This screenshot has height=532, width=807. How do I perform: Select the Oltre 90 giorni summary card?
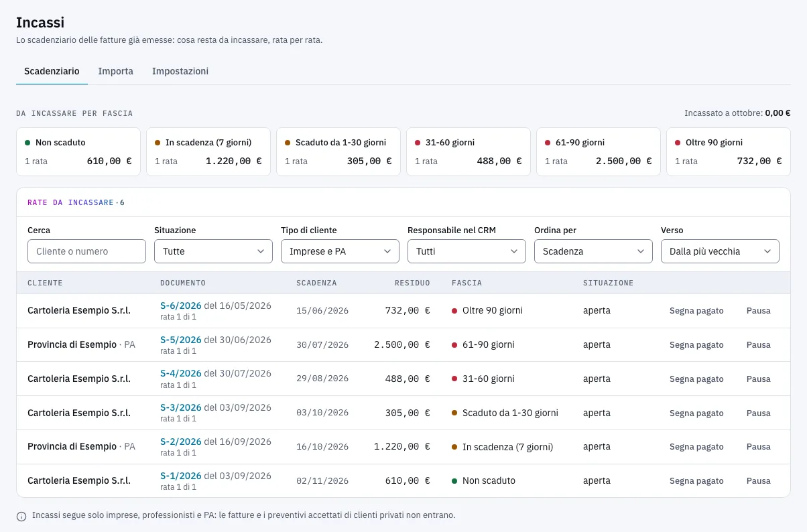(x=729, y=152)
